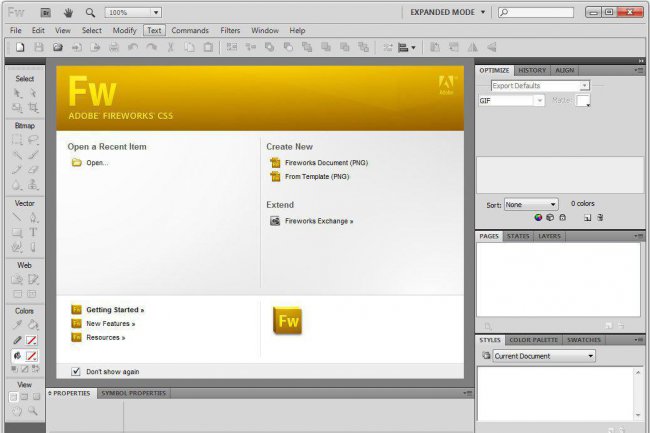Select the Rubber Stamp tool
This screenshot has height=433, width=650.
click(33, 184)
